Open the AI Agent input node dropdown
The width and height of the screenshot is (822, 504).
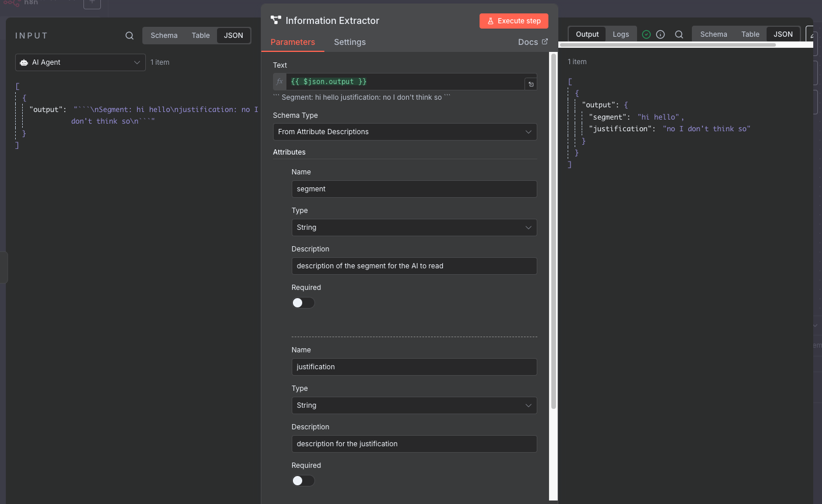click(x=81, y=62)
